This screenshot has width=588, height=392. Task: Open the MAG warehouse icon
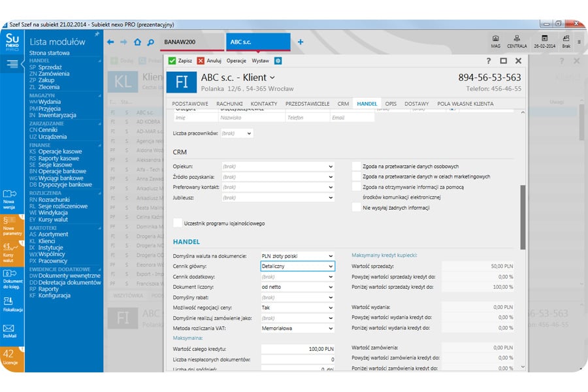click(x=495, y=41)
